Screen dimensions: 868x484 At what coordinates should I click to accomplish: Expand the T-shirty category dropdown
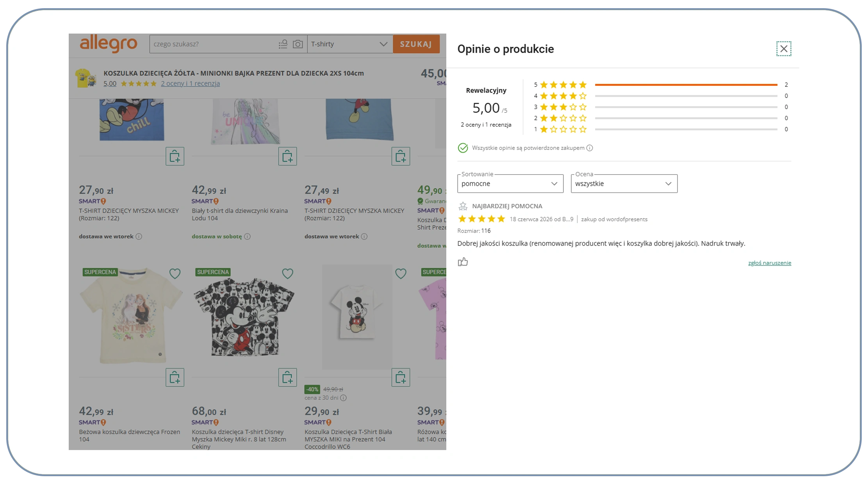[x=349, y=44]
